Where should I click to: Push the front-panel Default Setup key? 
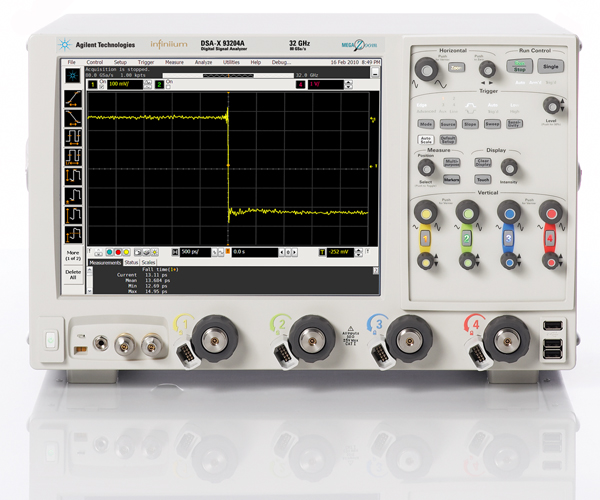[448, 139]
